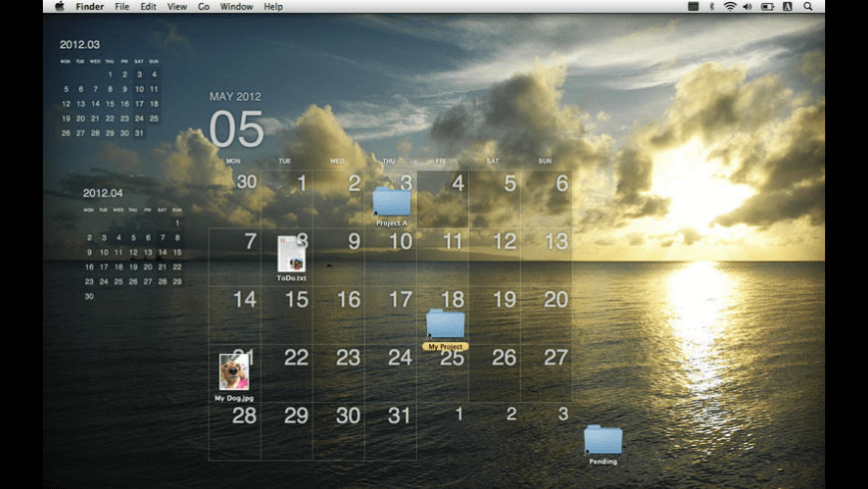Select the My Dog.jpg image thumbnail
This screenshot has width=868, height=489.
click(233, 372)
